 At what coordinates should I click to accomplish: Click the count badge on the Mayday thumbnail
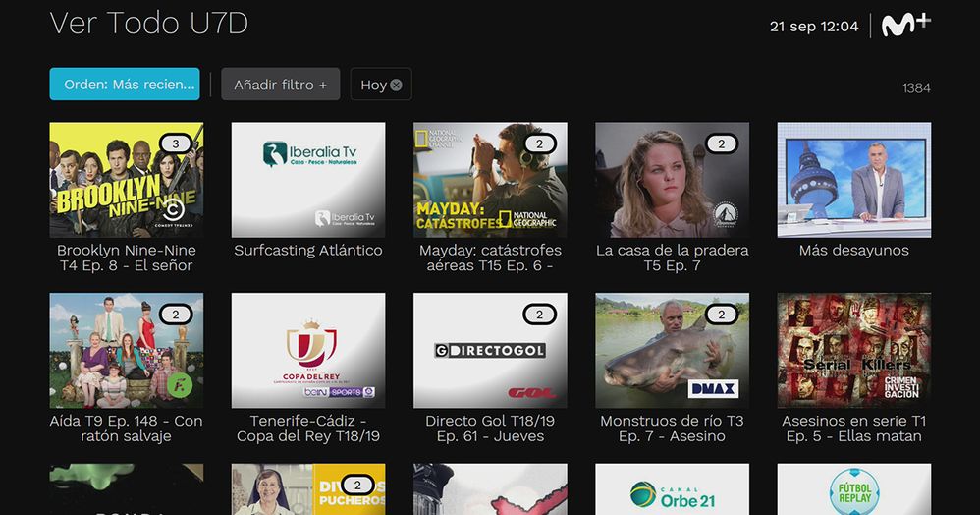point(539,143)
